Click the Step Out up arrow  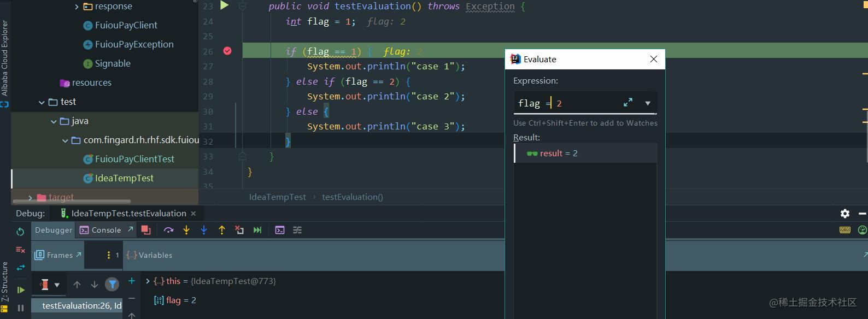[222, 230]
